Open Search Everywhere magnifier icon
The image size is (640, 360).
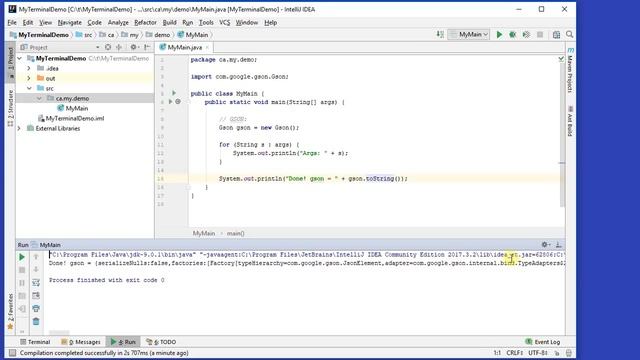[x=569, y=35]
